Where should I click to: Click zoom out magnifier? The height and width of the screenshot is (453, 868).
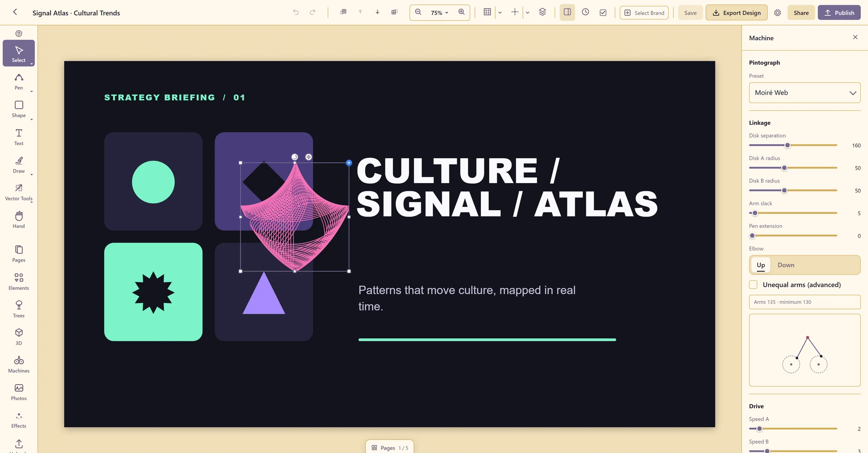[418, 12]
